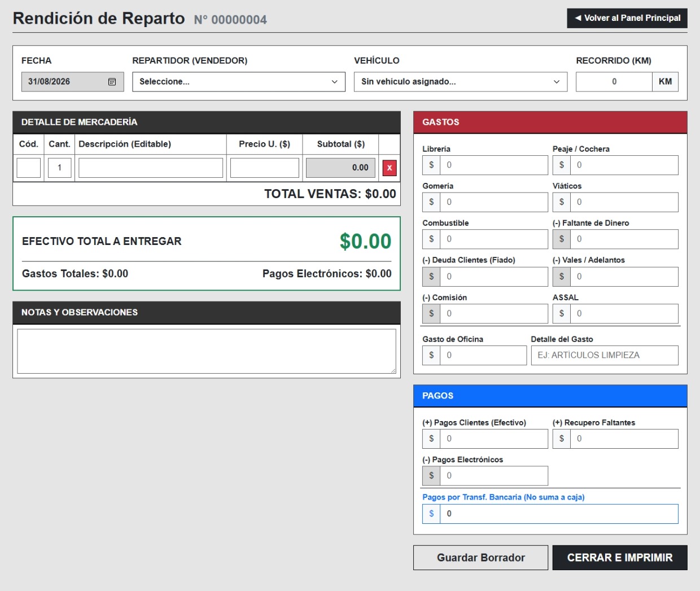Go back via Volver al Panel Principal

pyautogui.click(x=627, y=18)
